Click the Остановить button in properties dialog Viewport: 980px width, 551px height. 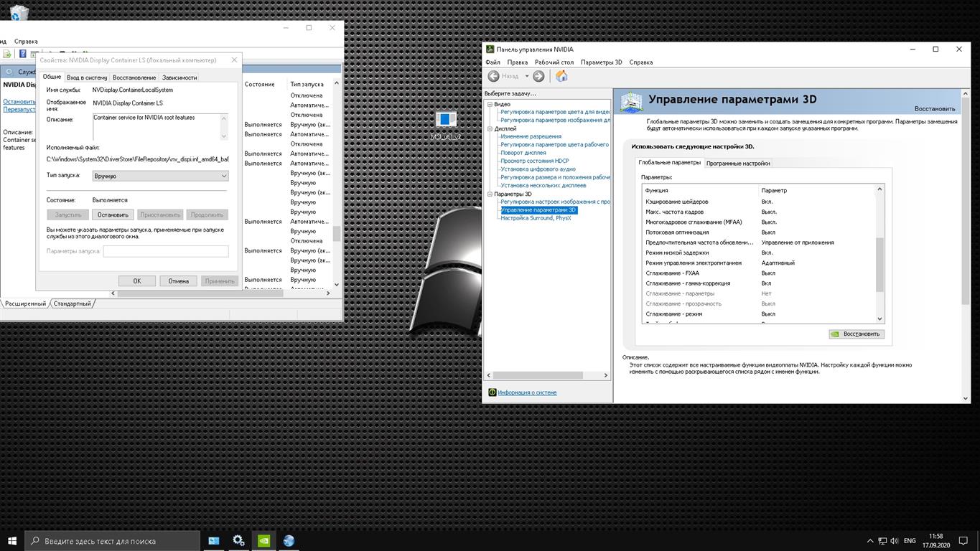tap(113, 215)
